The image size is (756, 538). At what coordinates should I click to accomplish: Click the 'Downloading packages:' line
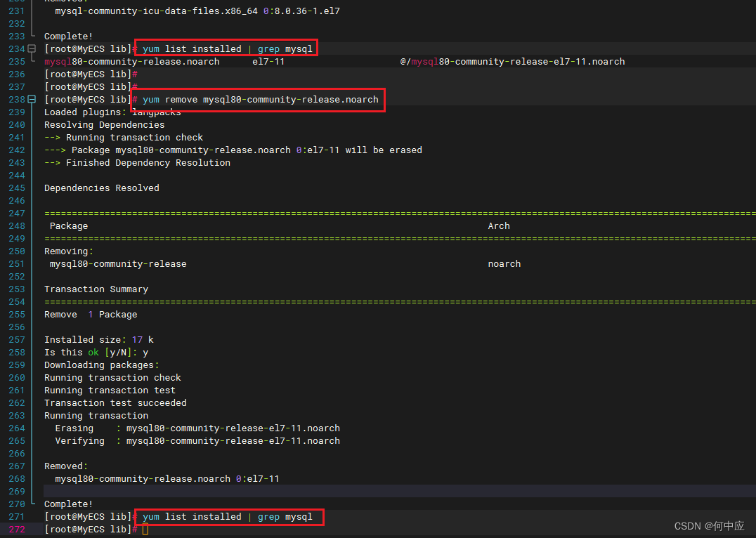tap(101, 365)
